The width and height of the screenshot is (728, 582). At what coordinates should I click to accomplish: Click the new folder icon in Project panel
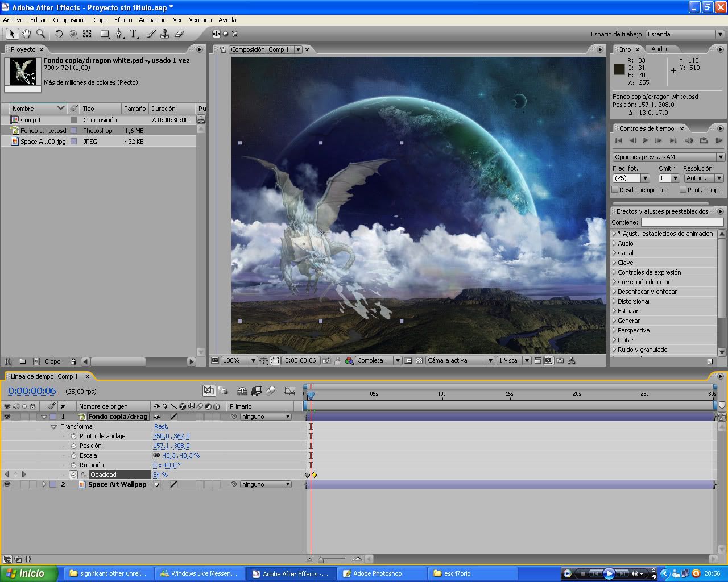click(x=22, y=361)
